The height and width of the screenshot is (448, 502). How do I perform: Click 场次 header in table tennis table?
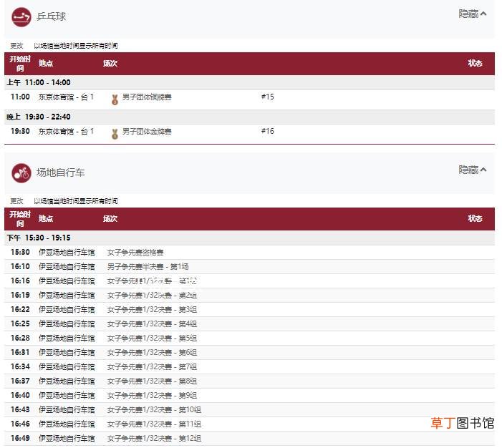click(x=110, y=63)
